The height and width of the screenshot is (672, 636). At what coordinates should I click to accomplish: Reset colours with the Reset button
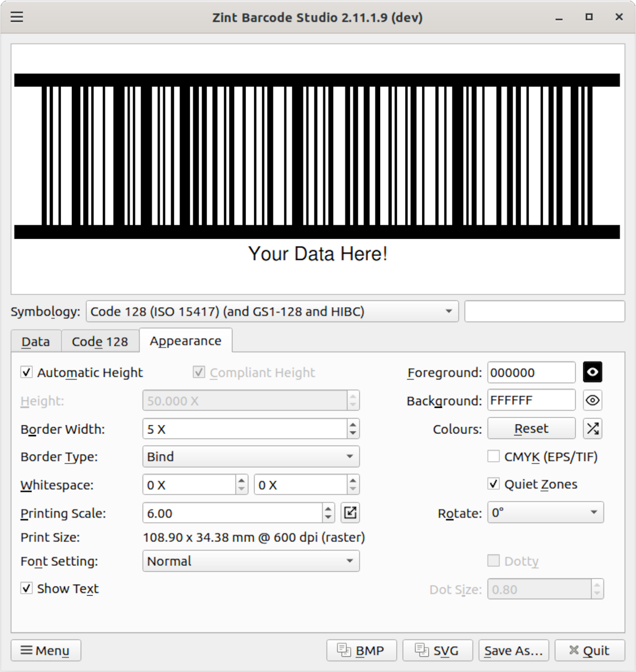click(531, 429)
